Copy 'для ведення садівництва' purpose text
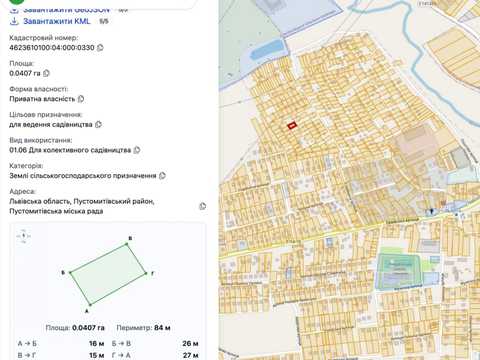Viewport: 480px width, 360px height. click(x=98, y=124)
